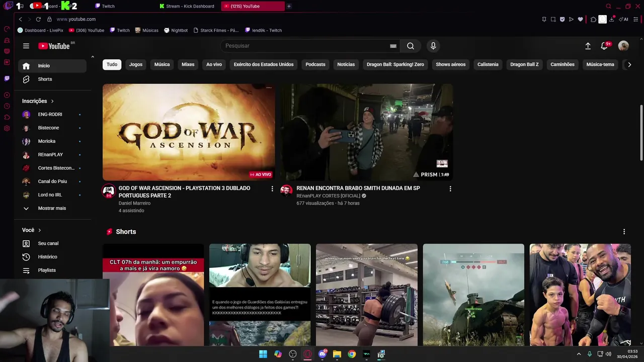
Task: Open Windows Start menu
Action: click(x=263, y=354)
